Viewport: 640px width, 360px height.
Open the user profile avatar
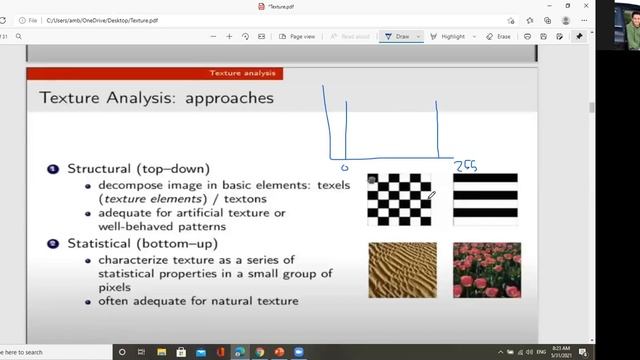tap(566, 20)
